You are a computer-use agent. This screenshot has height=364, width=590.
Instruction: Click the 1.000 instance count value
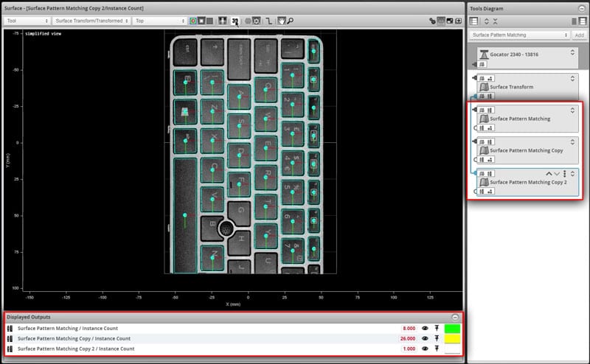[409, 349]
